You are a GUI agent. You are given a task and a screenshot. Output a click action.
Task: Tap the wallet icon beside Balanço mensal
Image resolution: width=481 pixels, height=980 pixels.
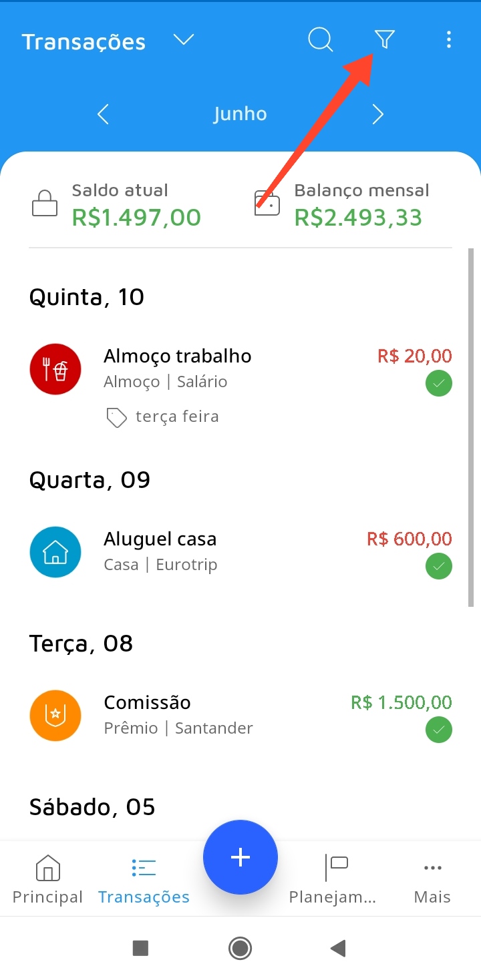pyautogui.click(x=267, y=204)
